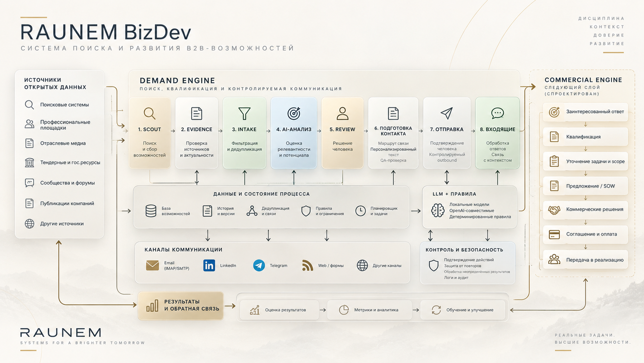644x363 pixels.
Task: Click the shield icon beside Правила и ограничения
Action: coord(306,211)
